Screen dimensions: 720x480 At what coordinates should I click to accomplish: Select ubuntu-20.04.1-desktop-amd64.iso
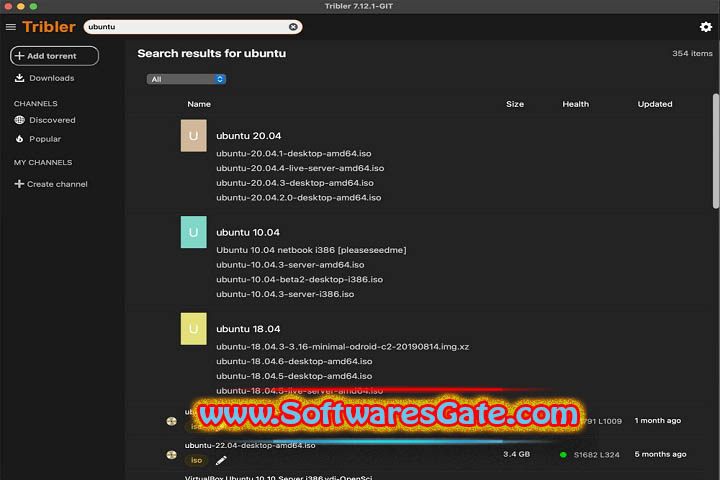pyautogui.click(x=294, y=153)
